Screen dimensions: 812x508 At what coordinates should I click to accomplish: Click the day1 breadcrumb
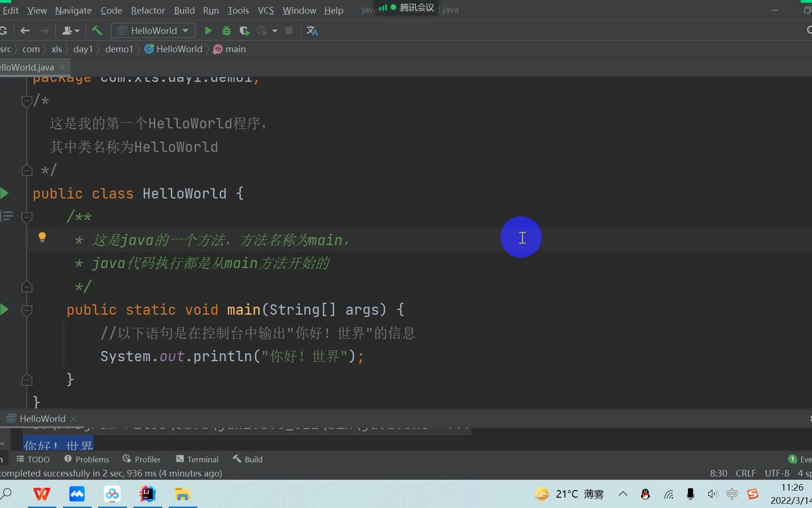click(83, 49)
